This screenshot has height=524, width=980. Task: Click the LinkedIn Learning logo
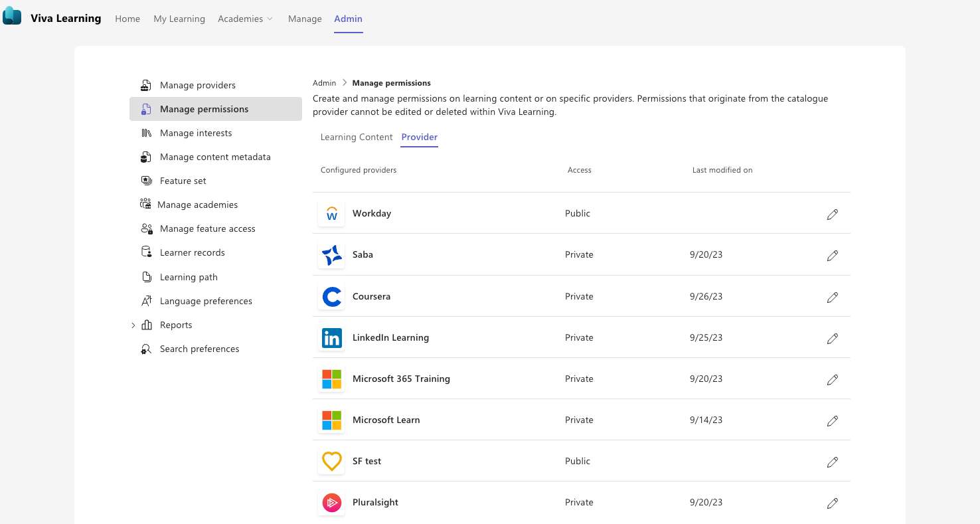point(331,338)
